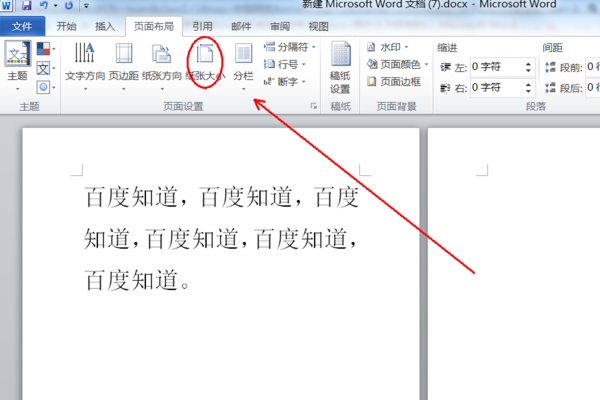This screenshot has height=400, width=600.
Task: Switch to the 插入 tab
Action: point(105,26)
